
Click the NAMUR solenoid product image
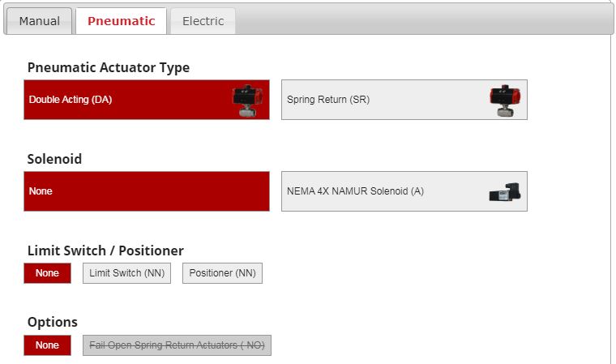[505, 192]
